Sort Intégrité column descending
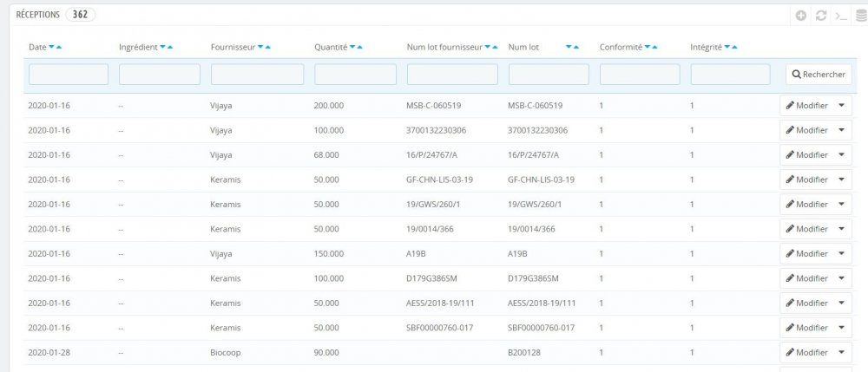The width and height of the screenshot is (868, 372). pos(727,48)
